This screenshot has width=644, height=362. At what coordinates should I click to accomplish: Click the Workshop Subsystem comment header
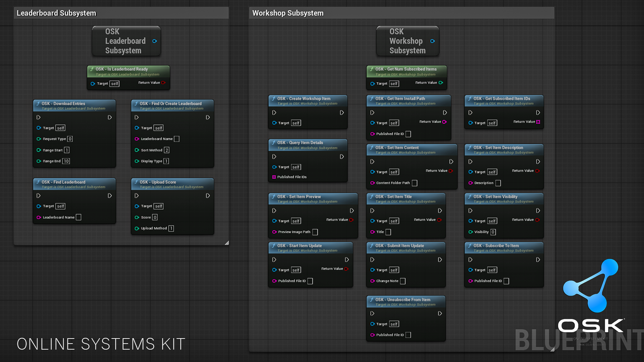tap(288, 13)
